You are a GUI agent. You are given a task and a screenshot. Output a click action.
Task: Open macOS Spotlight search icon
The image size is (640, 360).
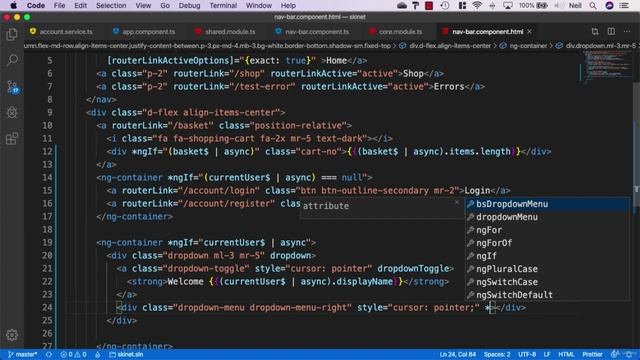pos(593,5)
